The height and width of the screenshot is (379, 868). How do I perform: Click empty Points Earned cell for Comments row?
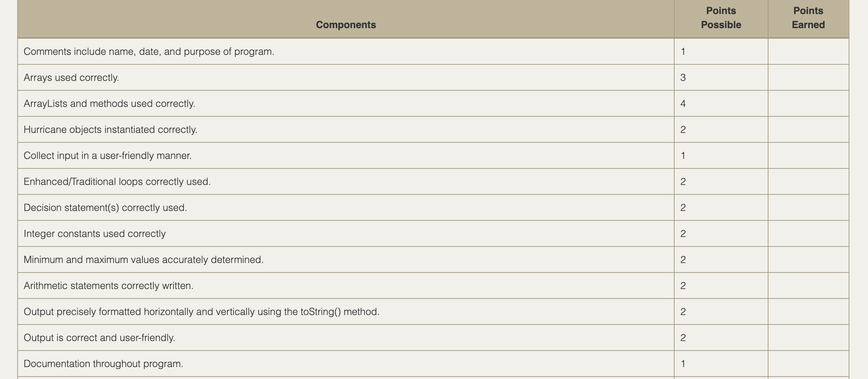(x=808, y=52)
